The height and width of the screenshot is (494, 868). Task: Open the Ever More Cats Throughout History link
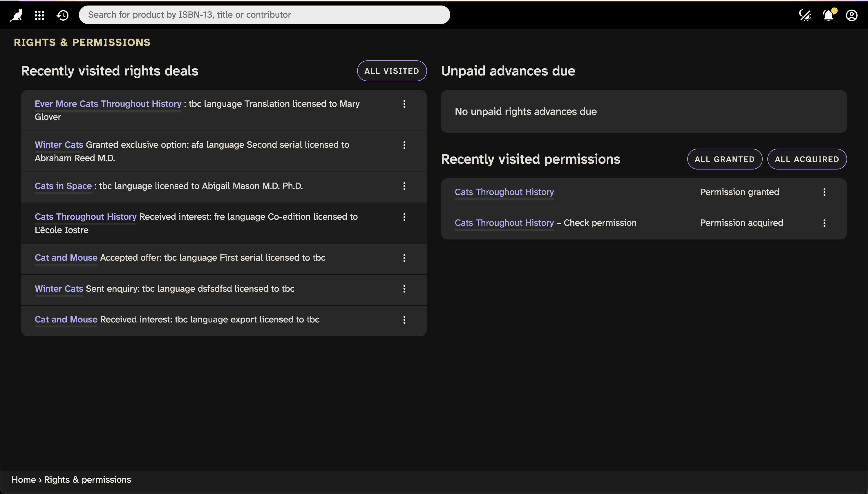(x=108, y=104)
